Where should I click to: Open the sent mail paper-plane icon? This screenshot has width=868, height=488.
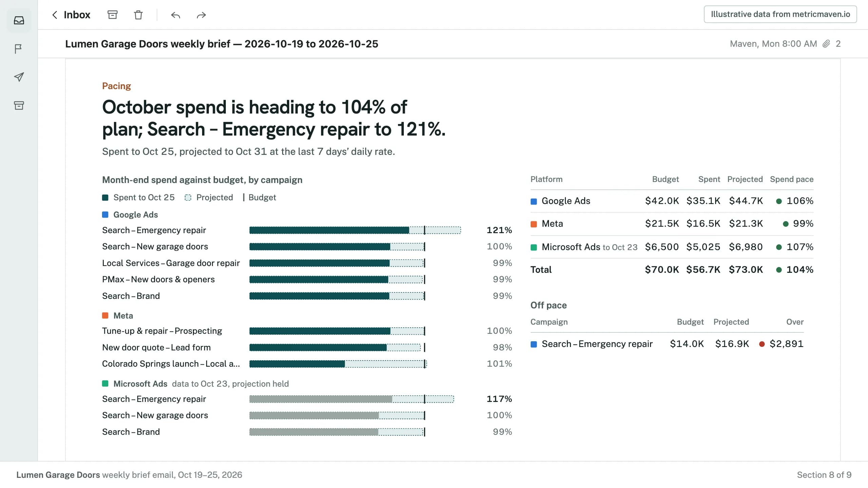(x=19, y=77)
